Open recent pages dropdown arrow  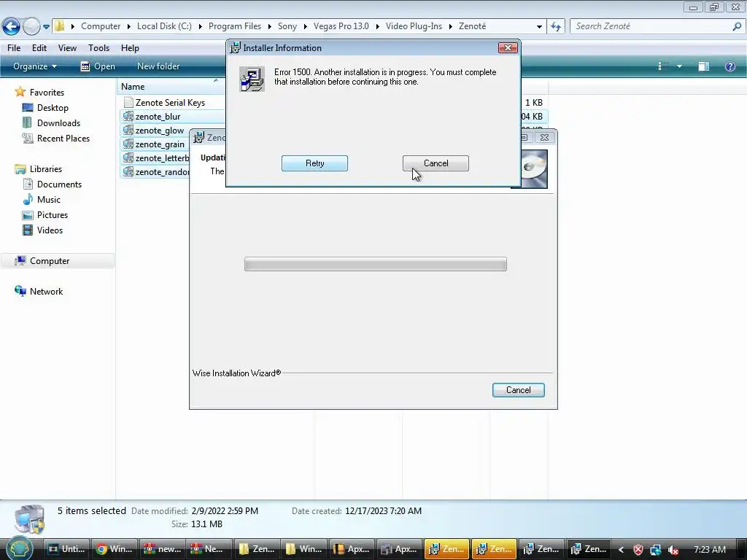(46, 27)
